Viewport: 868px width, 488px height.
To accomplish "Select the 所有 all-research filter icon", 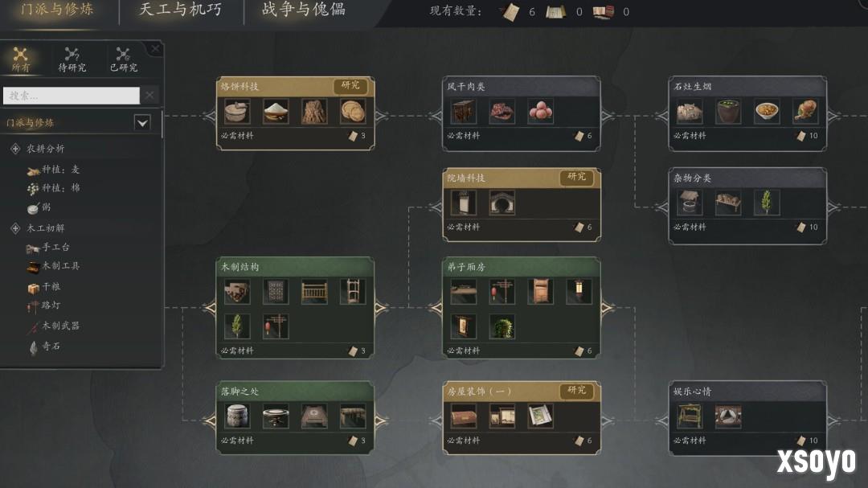I will click(20, 59).
